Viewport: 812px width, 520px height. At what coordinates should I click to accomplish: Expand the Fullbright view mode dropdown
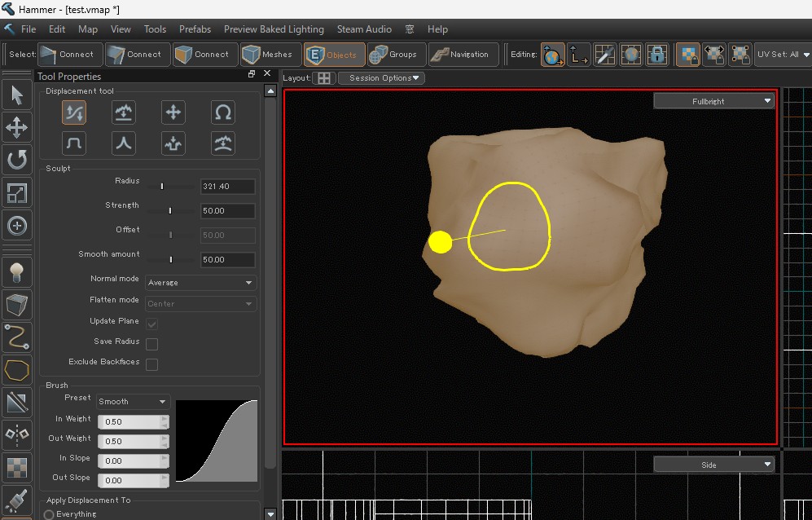(713, 101)
